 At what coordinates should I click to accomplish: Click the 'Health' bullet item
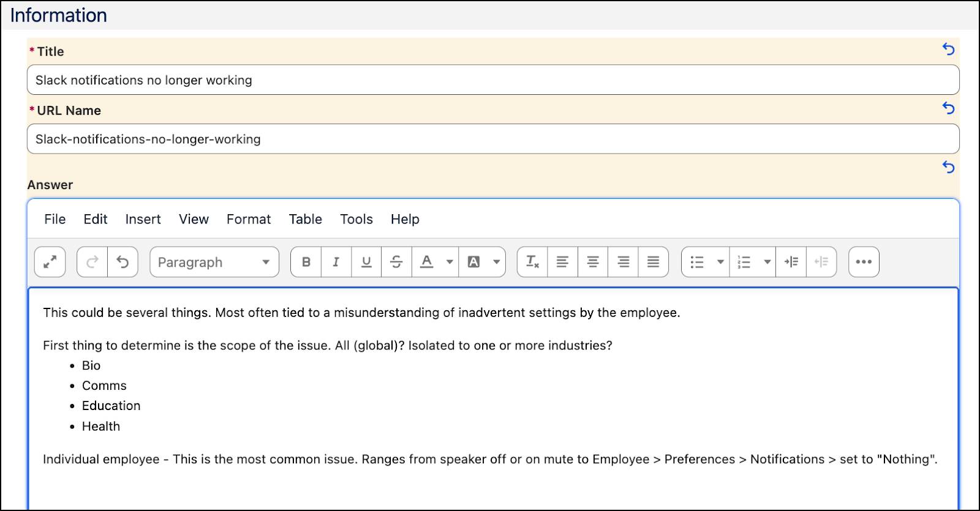[101, 427]
